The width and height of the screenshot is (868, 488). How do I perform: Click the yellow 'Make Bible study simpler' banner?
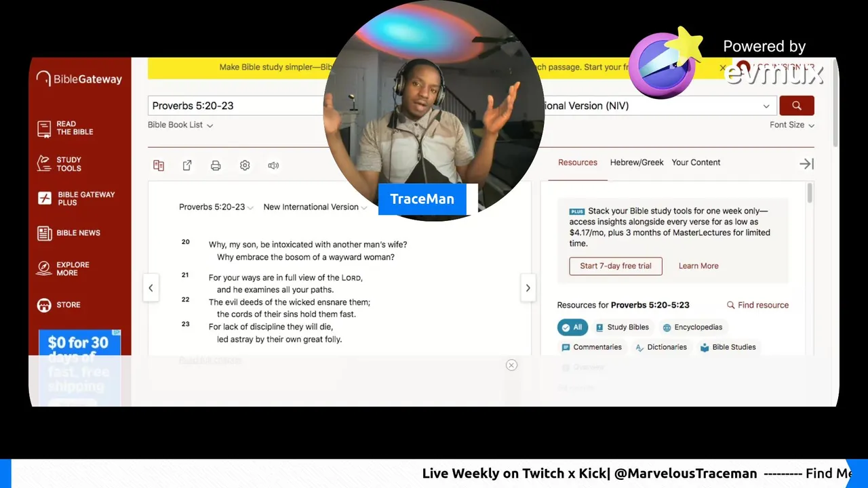[276, 68]
